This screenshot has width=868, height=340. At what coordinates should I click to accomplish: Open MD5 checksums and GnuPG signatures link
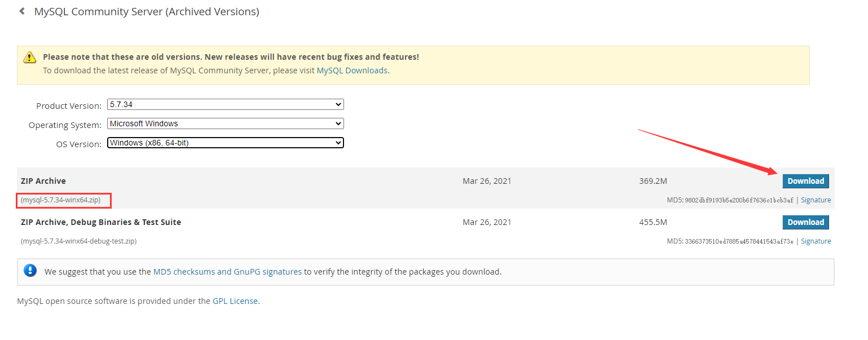coord(227,272)
